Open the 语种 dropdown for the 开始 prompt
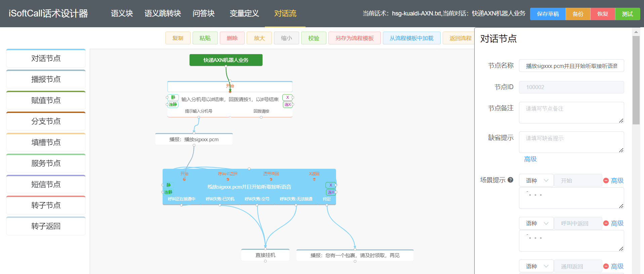644x274 pixels. click(x=536, y=181)
